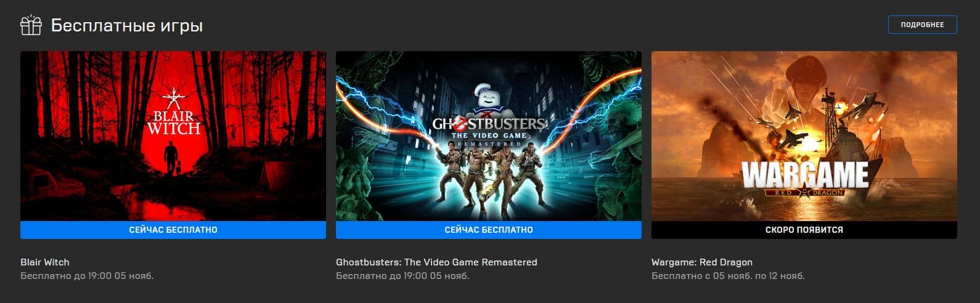980x303 pixels.
Task: Select Ghostbusters: The Video Game Remastered title
Action: [x=436, y=262]
